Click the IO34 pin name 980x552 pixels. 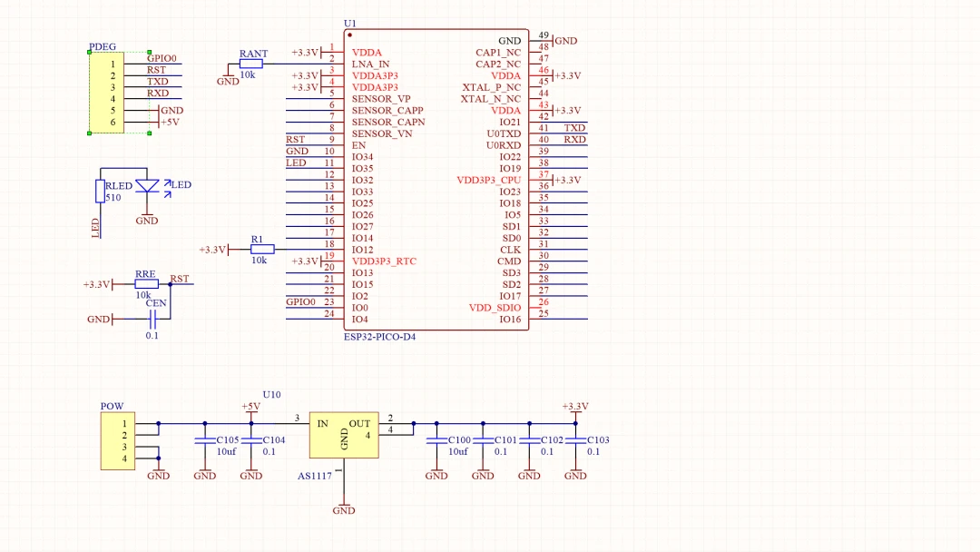point(362,157)
